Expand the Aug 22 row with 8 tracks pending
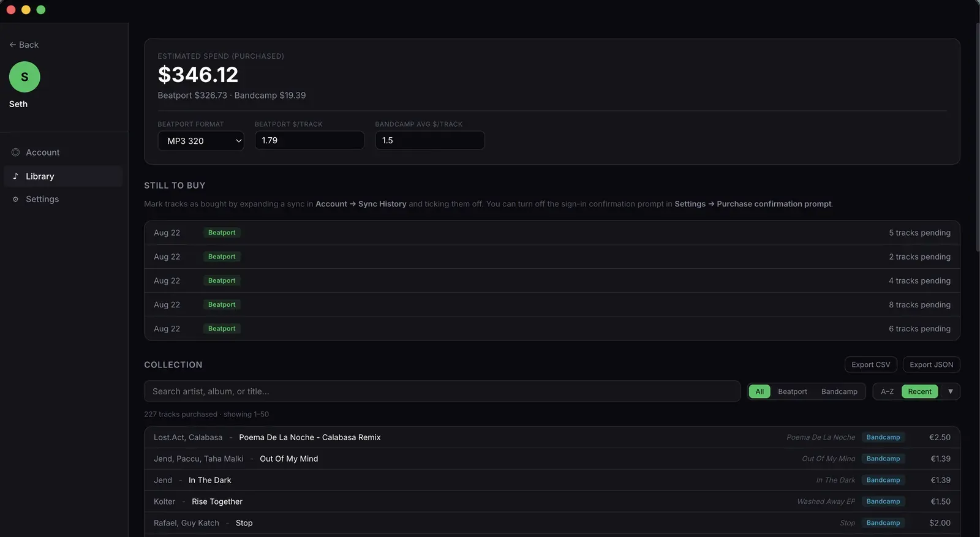 click(552, 304)
